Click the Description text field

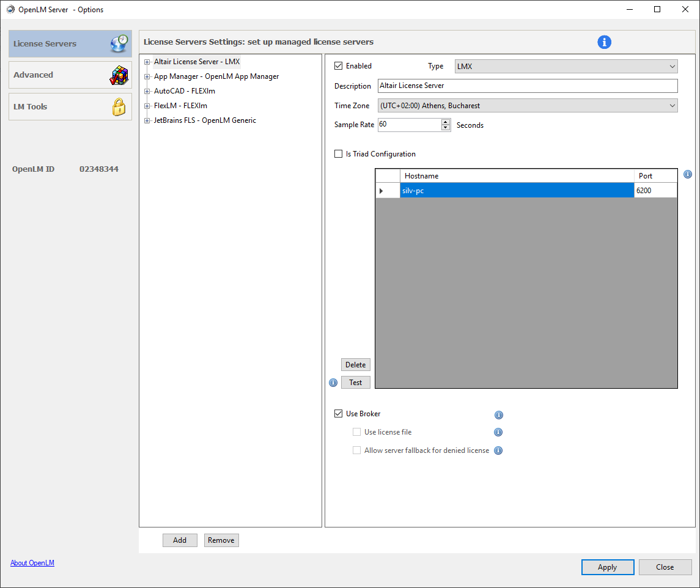point(528,86)
